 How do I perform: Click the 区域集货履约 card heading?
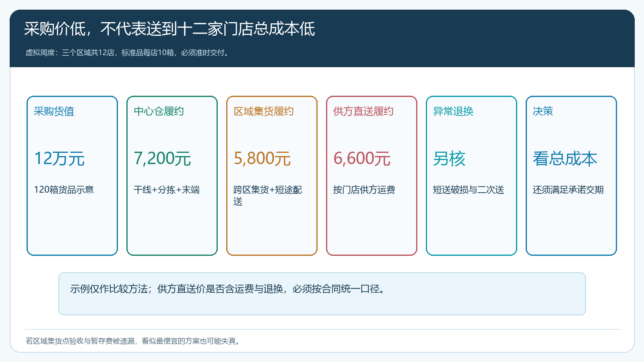point(264,111)
